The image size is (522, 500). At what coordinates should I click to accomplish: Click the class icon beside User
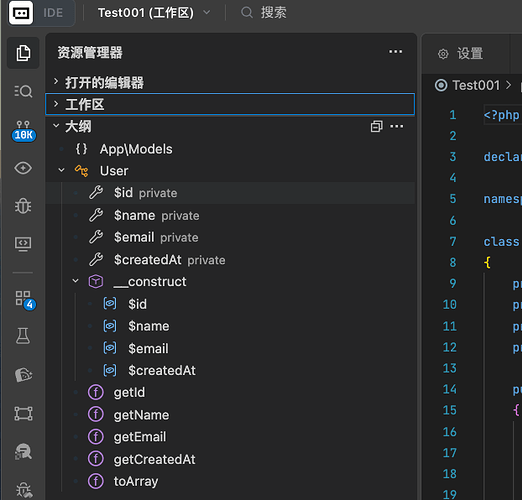[x=82, y=171]
